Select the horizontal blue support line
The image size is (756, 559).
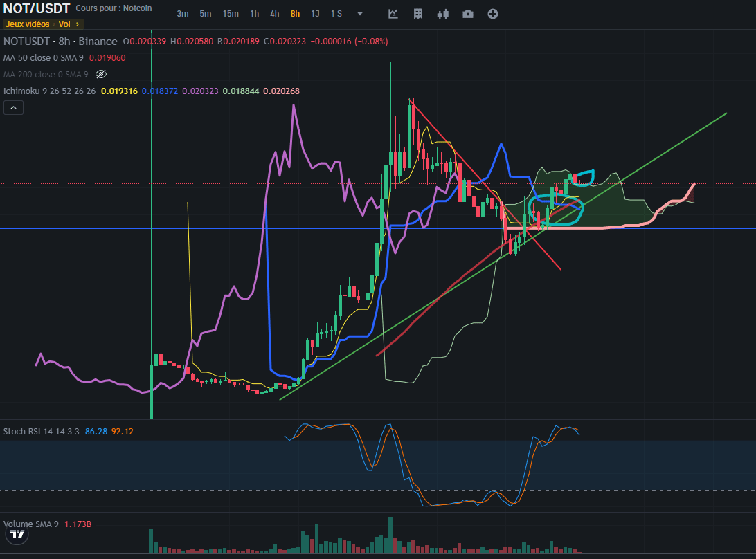point(208,228)
